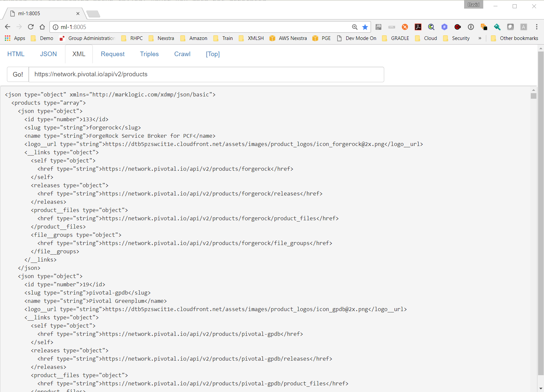Open the teal key extension icon
The width and height of the screenshot is (544, 392).
497,27
